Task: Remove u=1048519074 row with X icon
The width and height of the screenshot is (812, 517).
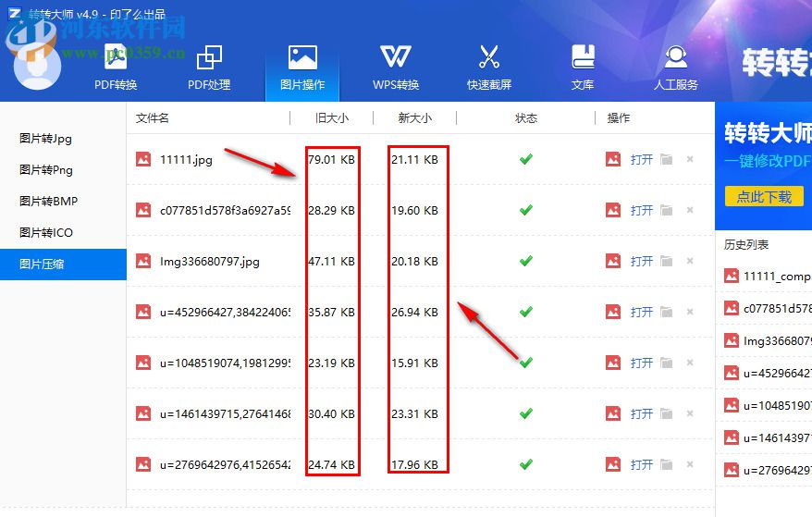Action: (x=690, y=363)
